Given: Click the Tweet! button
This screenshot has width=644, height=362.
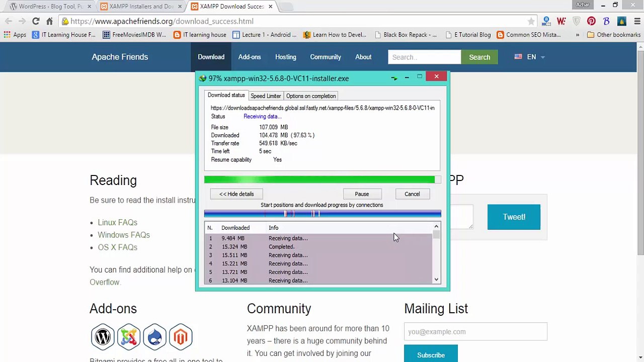Looking at the screenshot, I should 514,217.
